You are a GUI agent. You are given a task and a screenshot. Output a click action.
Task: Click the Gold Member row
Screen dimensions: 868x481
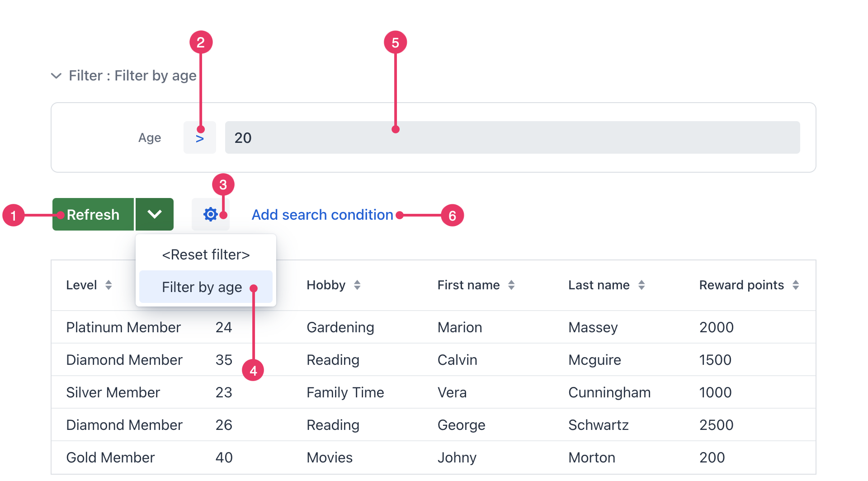(x=110, y=457)
